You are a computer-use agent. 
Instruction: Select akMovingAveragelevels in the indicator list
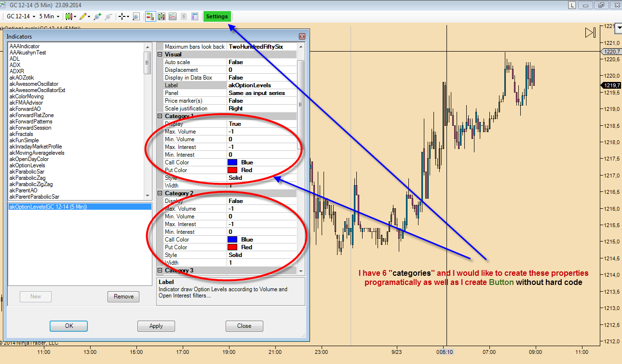(37, 153)
